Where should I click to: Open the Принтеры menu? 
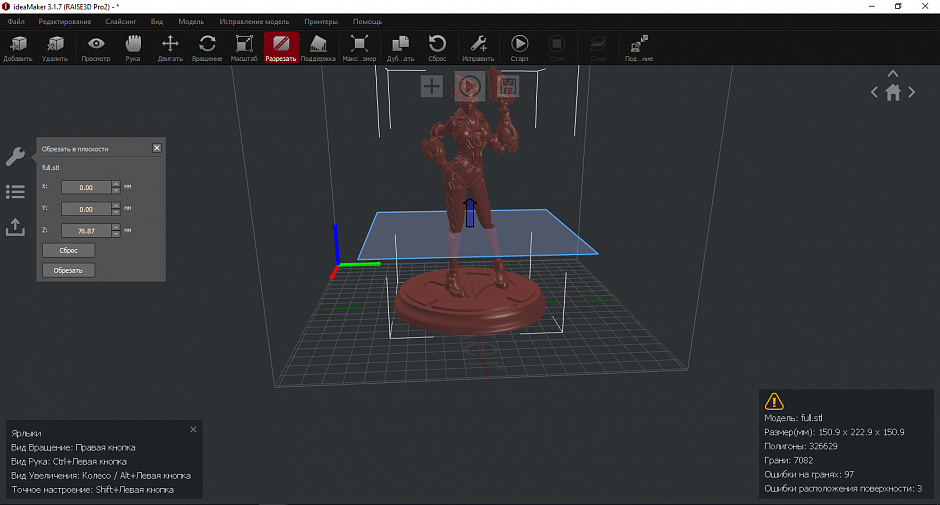(x=321, y=22)
